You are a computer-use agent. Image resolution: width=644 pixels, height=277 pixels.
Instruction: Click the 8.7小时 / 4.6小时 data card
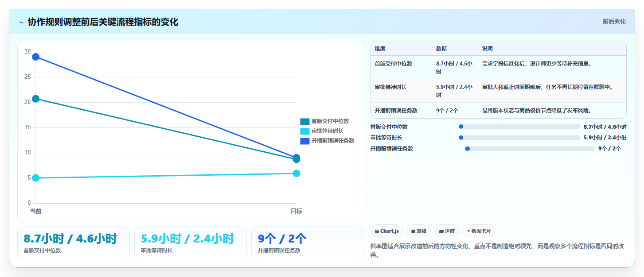tap(74, 243)
